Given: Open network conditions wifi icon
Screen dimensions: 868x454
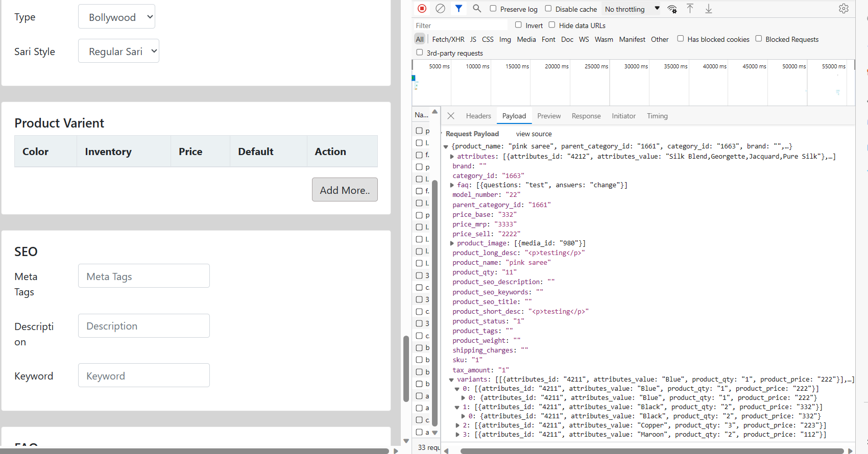Looking at the screenshot, I should coord(672,9).
